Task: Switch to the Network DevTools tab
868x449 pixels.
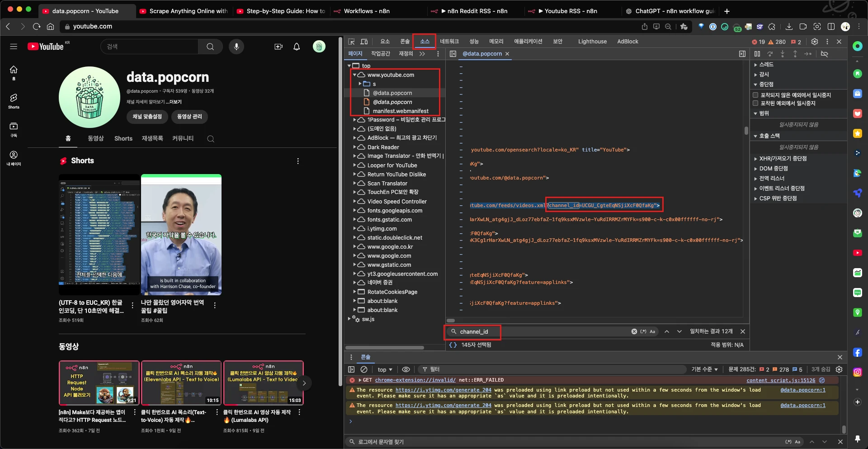Action: [x=449, y=42]
